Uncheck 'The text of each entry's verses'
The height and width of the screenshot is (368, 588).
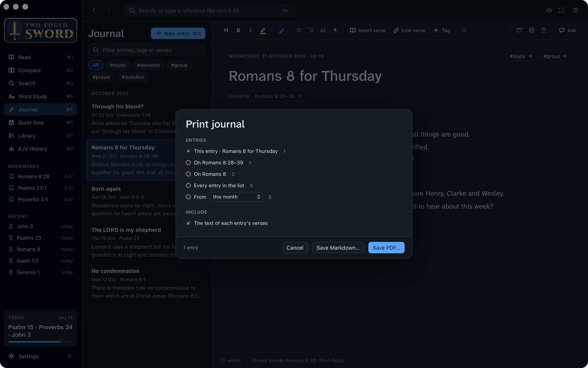pos(188,223)
